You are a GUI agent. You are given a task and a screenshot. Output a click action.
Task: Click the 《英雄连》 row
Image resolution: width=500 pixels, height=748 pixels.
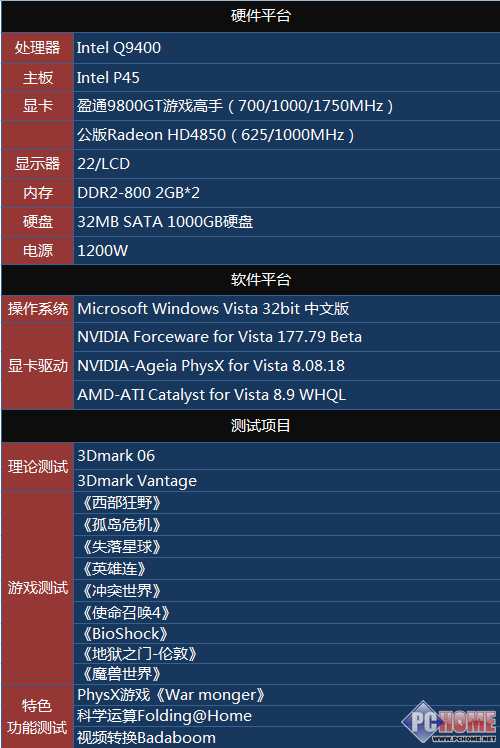[287, 569]
